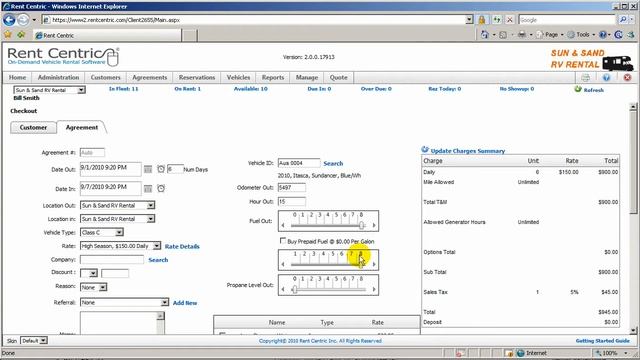The height and width of the screenshot is (360, 640).
Task: Open the Administration menu
Action: pyautogui.click(x=58, y=78)
